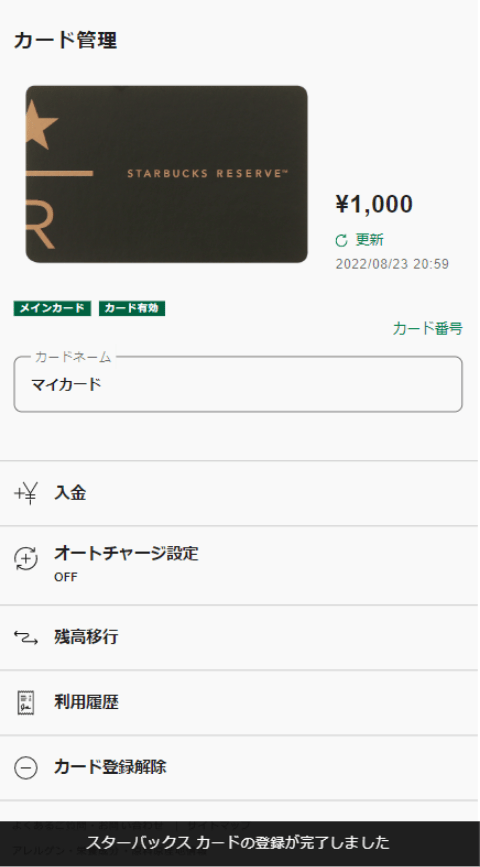Screen dimensions: 480x867
Task: Toggle the auto charge OFF status text
Action: (66, 577)
